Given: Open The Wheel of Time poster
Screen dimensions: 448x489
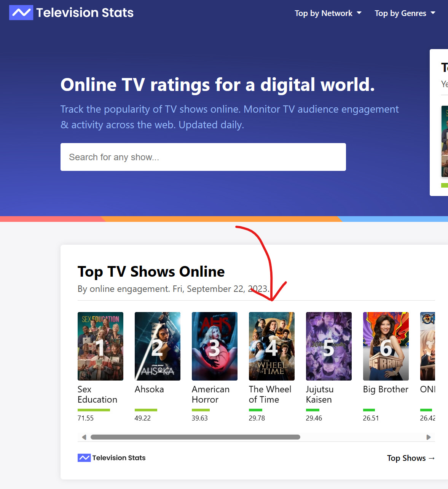Looking at the screenshot, I should click(272, 346).
